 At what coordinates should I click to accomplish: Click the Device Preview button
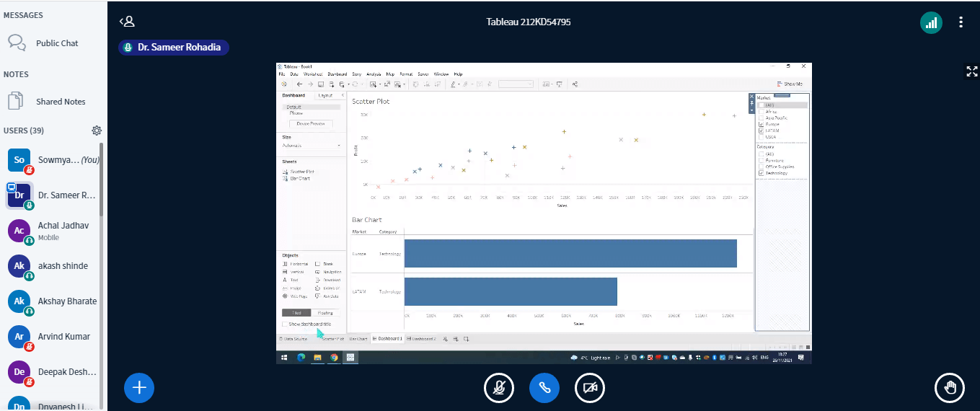point(311,124)
